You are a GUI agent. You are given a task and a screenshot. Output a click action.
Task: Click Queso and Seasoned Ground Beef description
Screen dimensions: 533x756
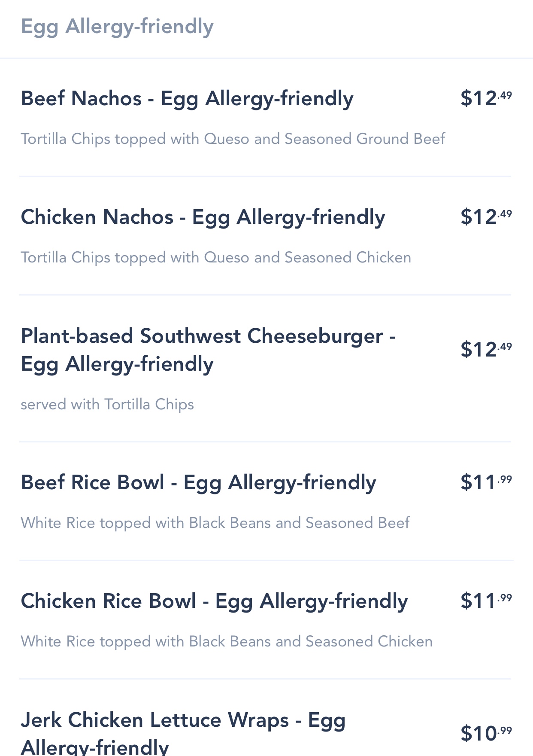[x=233, y=139]
